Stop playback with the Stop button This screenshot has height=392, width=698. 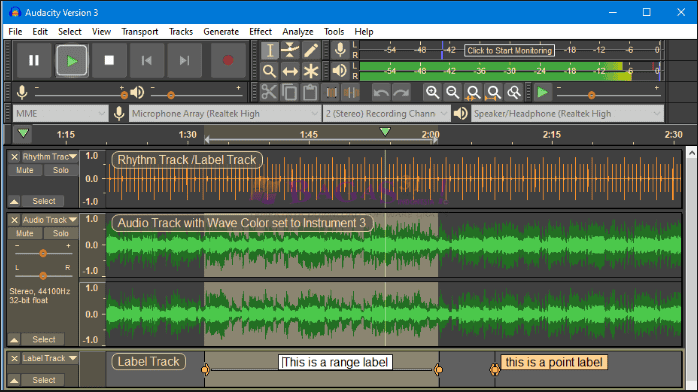click(x=109, y=60)
